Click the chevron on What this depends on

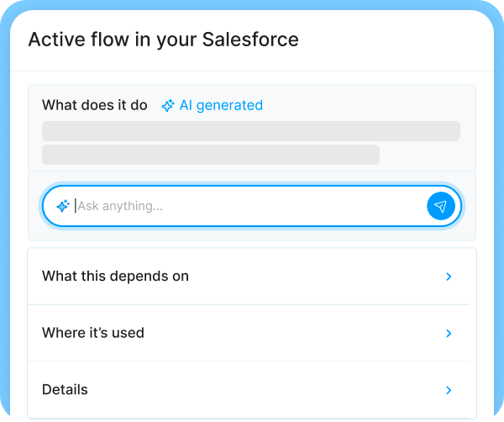[x=449, y=277]
